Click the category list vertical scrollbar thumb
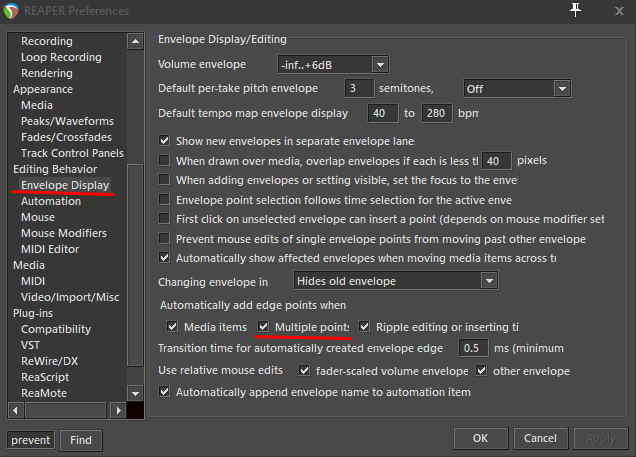The height and width of the screenshot is (457, 636). pyautogui.click(x=135, y=265)
